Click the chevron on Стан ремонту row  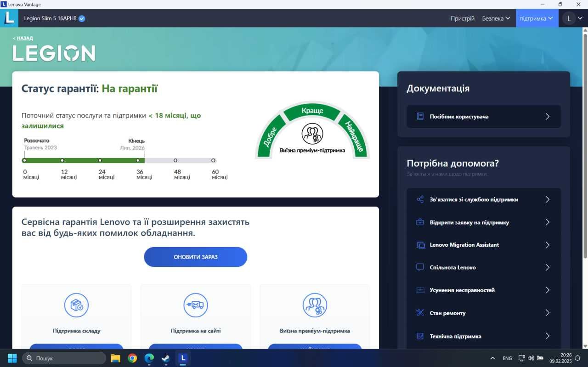click(548, 313)
